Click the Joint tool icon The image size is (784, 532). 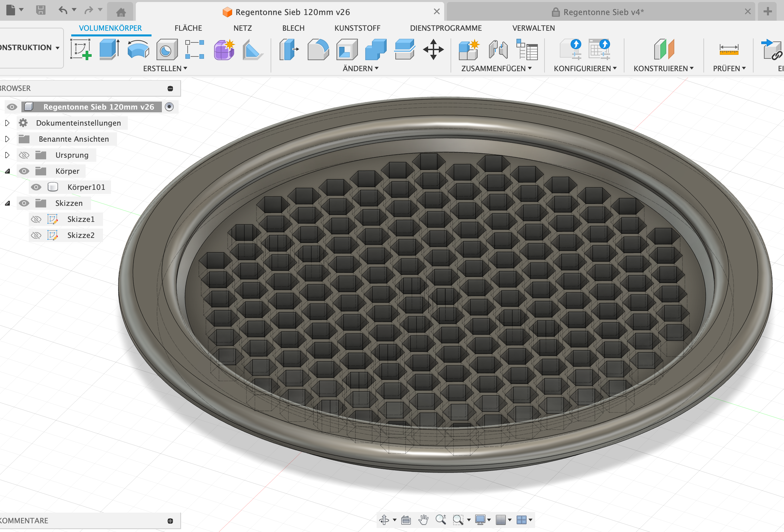pos(498,49)
